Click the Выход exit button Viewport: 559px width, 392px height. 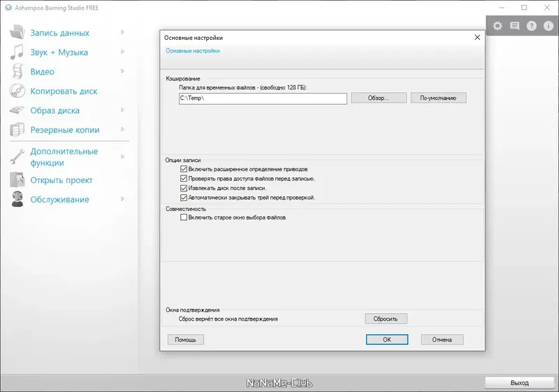[x=519, y=383]
